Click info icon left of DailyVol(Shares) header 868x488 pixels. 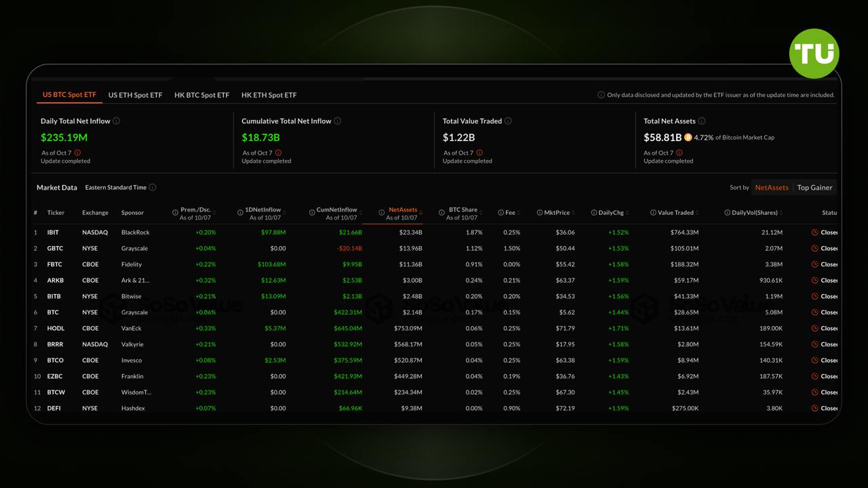[x=727, y=213]
